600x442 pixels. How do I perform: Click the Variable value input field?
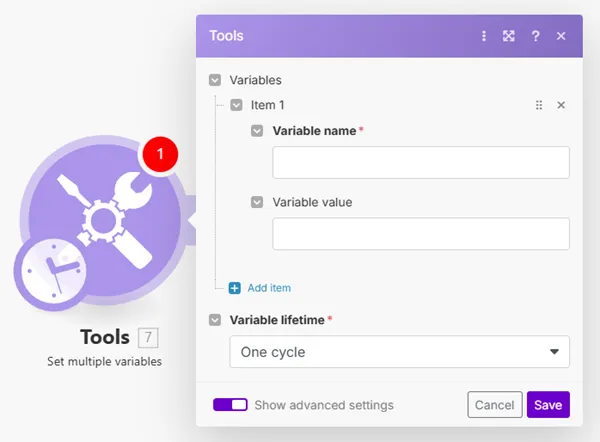point(421,233)
